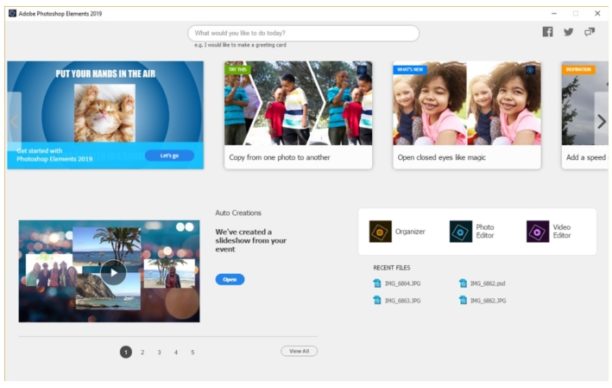Launch the Video Editor icon

point(537,231)
